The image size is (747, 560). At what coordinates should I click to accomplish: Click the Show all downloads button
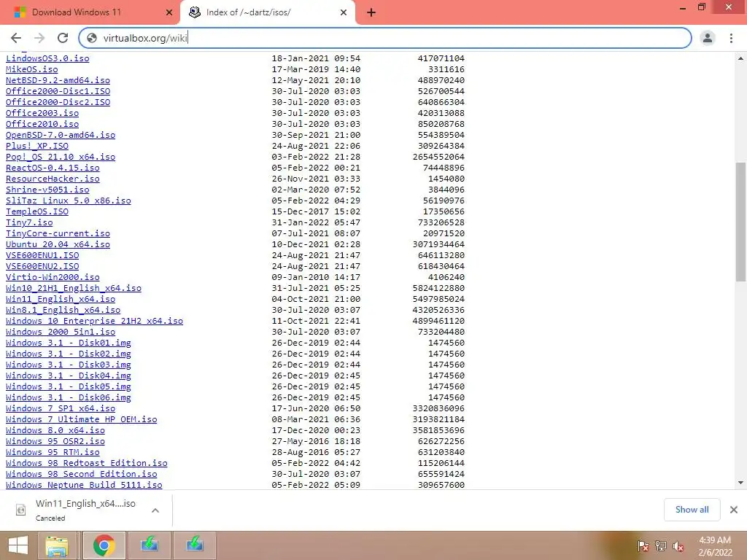click(x=692, y=510)
